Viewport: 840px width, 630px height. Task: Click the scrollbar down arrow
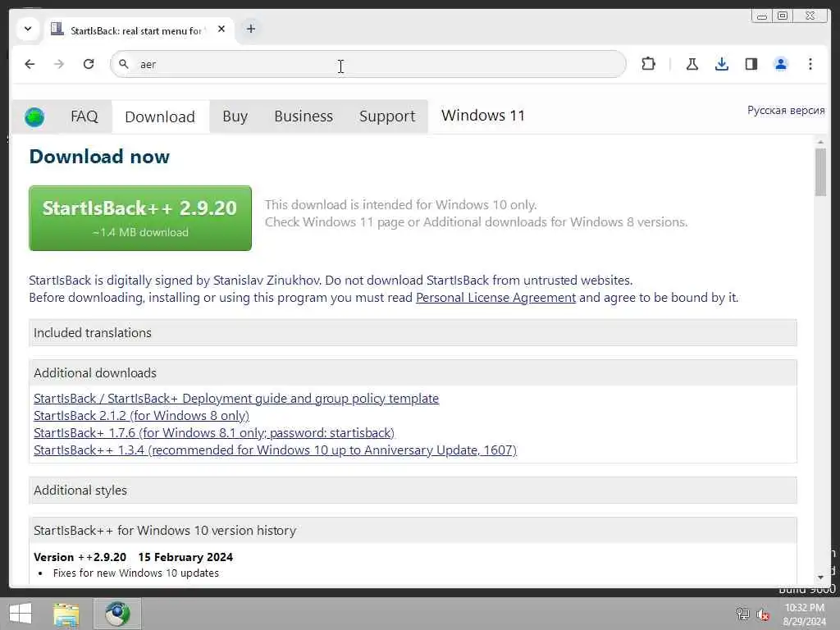click(x=820, y=577)
